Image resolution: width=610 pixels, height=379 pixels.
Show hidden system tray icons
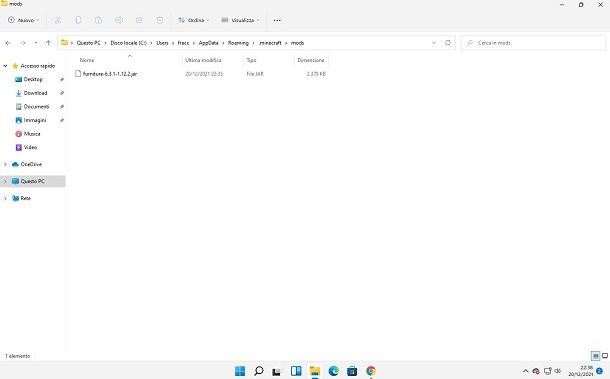pyautogui.click(x=525, y=371)
